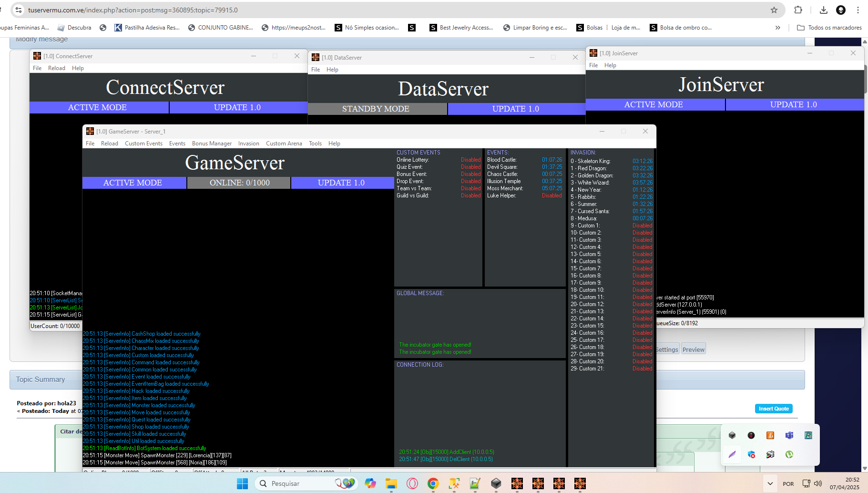The height and width of the screenshot is (493, 868).
Task: Click printer tray icon
Action: pyautogui.click(x=770, y=454)
